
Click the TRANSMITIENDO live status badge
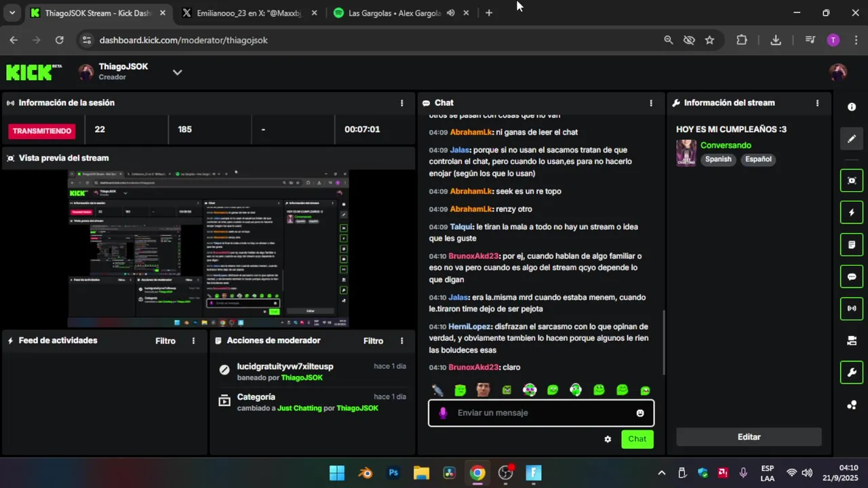click(42, 131)
